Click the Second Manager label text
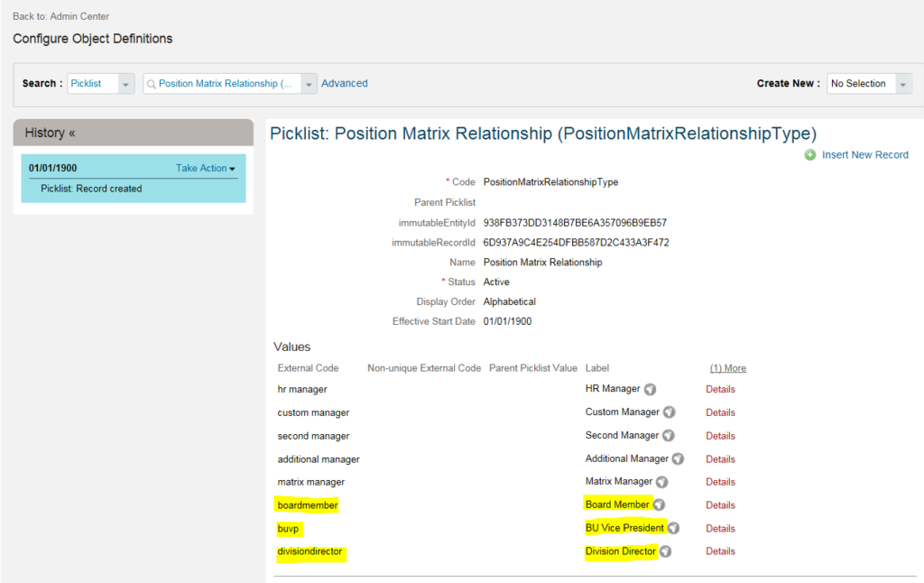Viewport: 924px width, 583px height. [x=622, y=435]
